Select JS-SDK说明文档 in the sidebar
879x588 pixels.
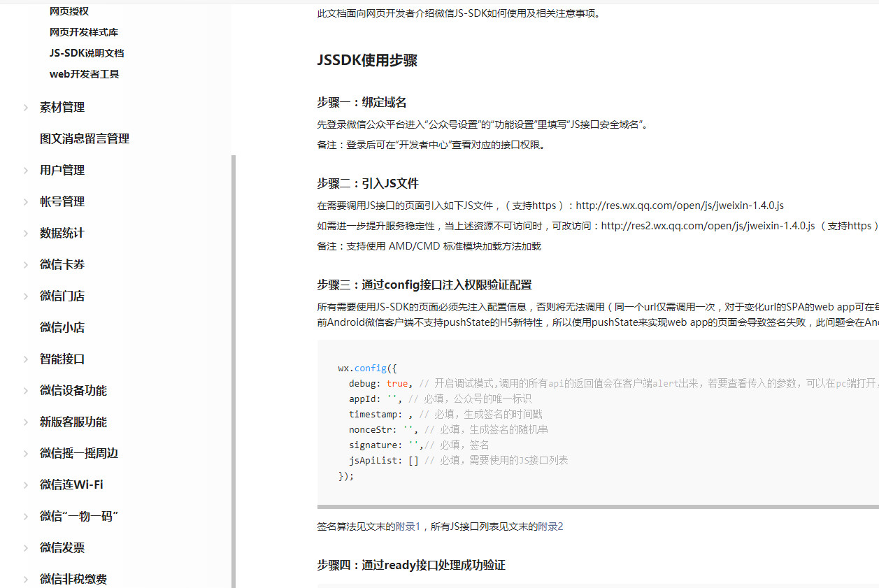coord(87,53)
